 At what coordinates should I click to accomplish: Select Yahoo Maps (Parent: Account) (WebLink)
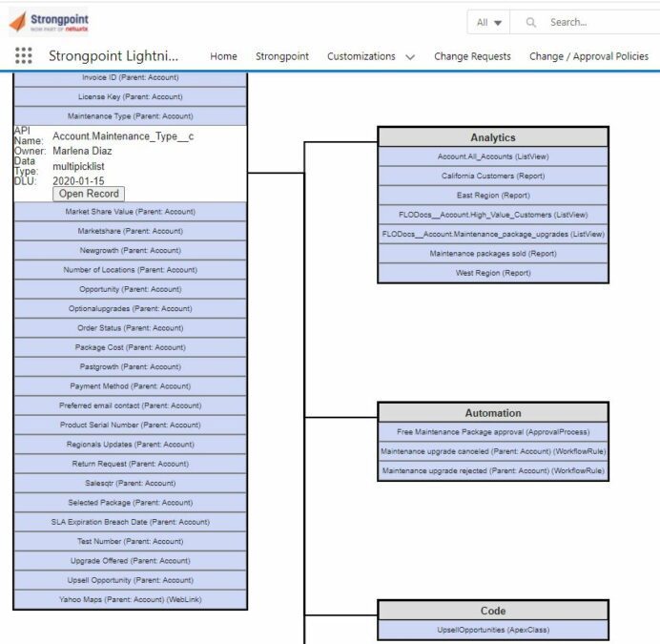point(131,599)
